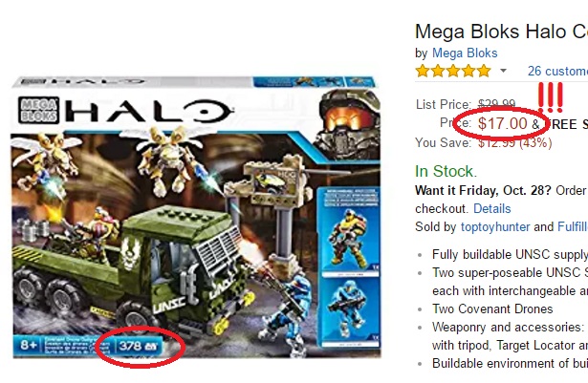
Task: Click the Halo product box image
Action: pyautogui.click(x=197, y=217)
